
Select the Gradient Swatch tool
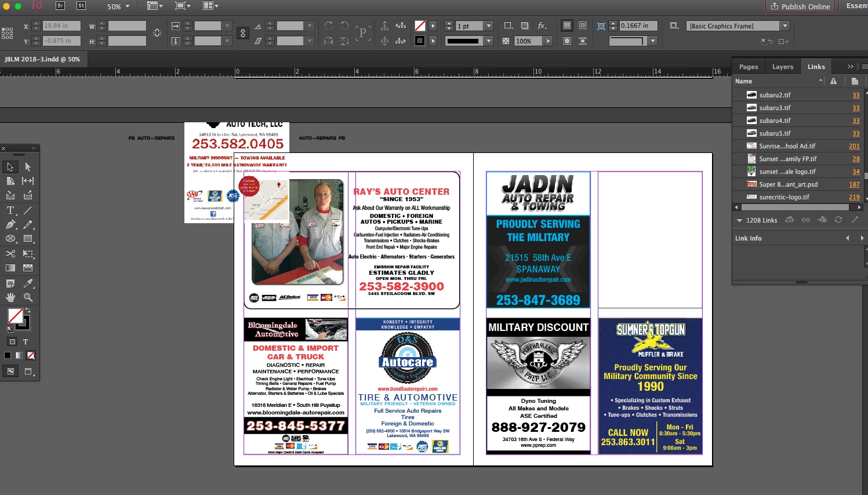[x=10, y=268]
